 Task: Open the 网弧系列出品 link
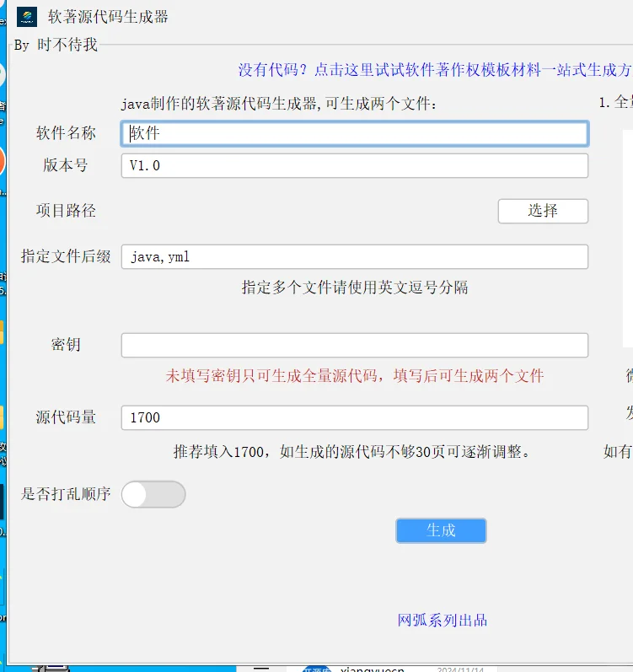click(x=442, y=620)
